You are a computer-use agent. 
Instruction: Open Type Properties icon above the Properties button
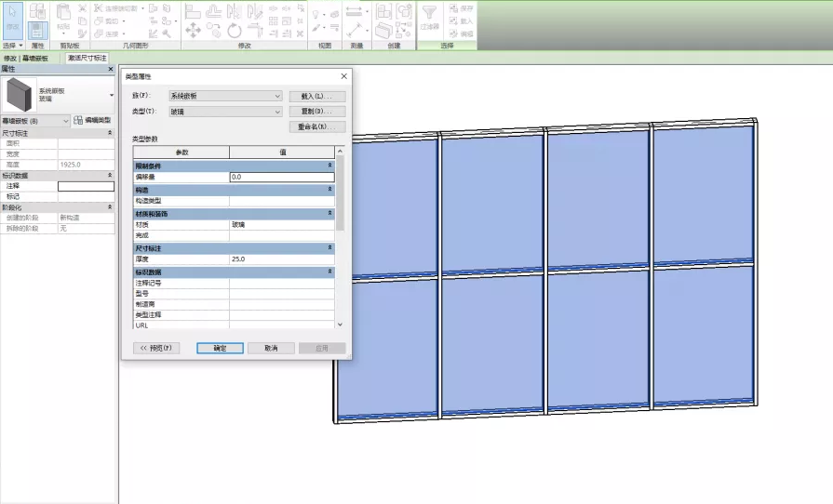[x=37, y=10]
